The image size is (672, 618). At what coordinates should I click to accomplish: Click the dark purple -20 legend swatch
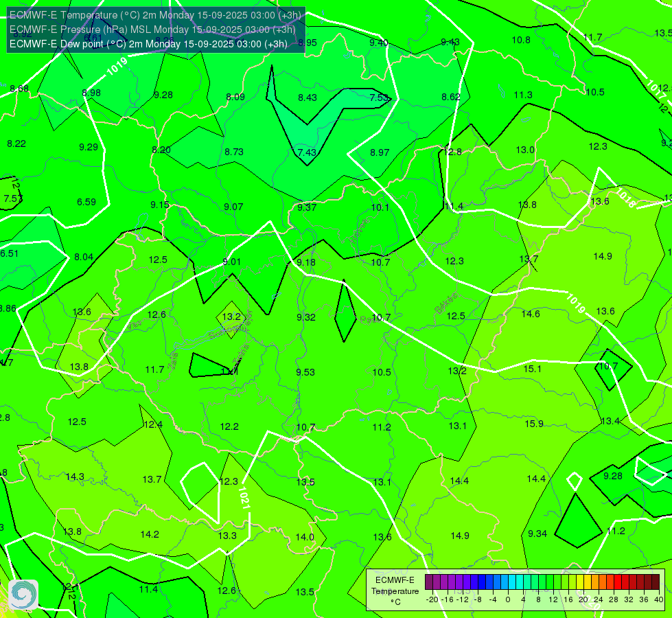click(428, 582)
